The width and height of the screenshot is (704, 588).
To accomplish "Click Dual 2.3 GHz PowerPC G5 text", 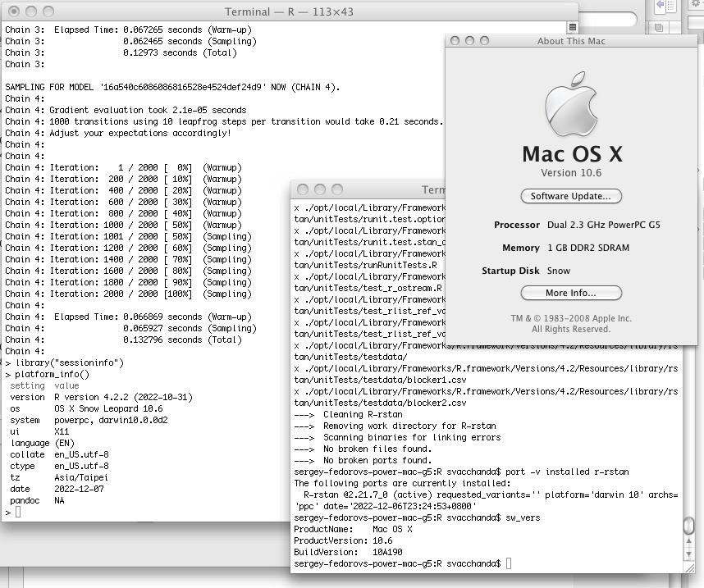I will [603, 225].
